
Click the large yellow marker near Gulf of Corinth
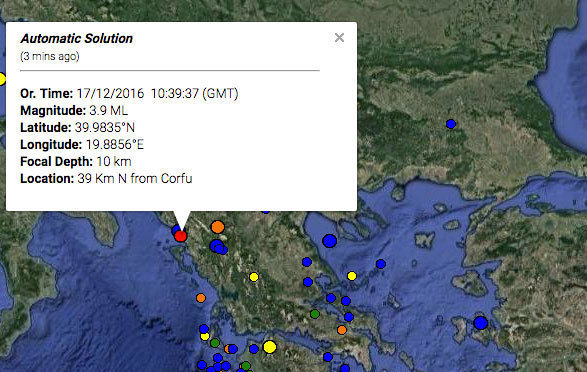[270, 347]
